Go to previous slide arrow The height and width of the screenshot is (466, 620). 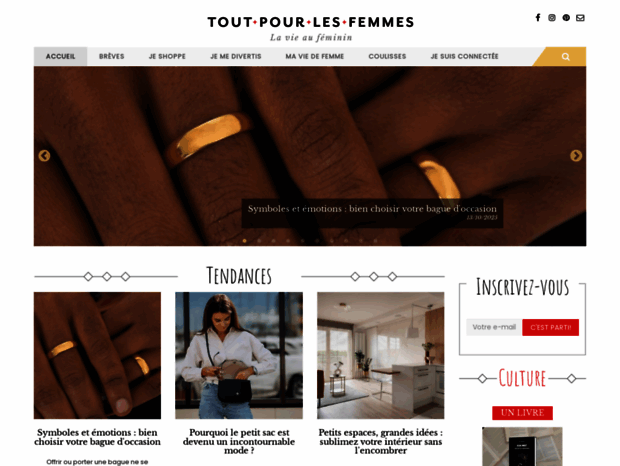pos(44,156)
